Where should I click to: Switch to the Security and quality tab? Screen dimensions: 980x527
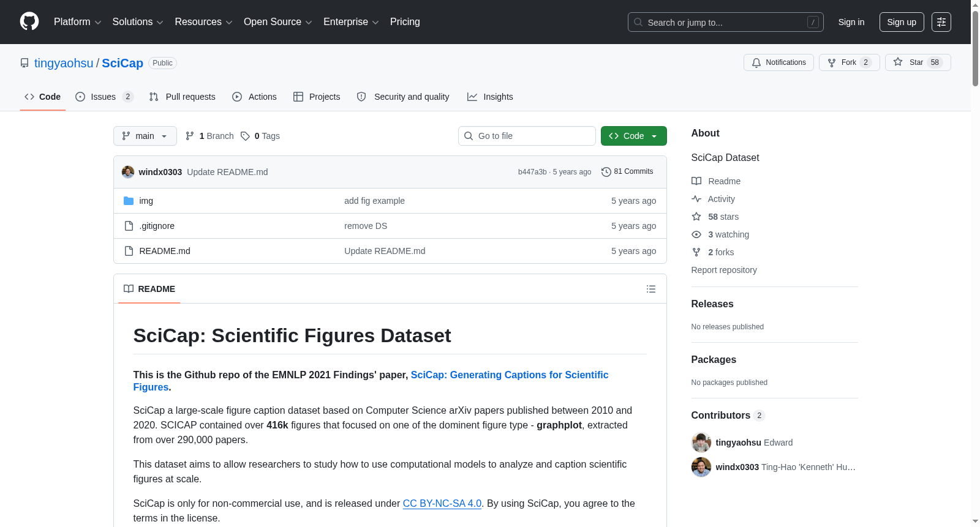pyautogui.click(x=403, y=97)
